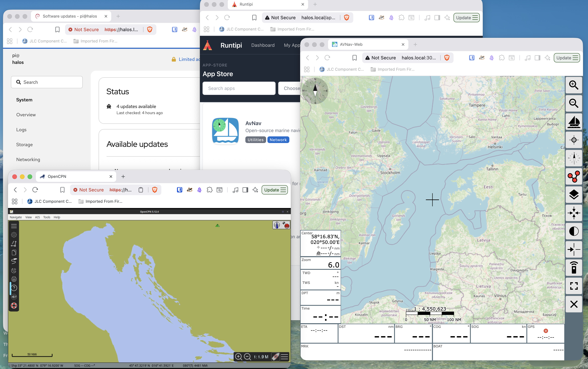
Task: Zoom in on the AvNav chart
Action: [x=574, y=85]
